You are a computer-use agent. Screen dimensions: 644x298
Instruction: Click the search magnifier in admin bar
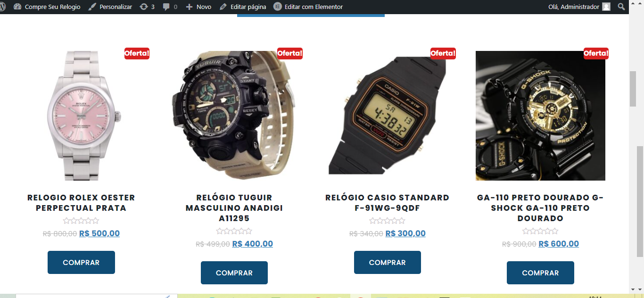(621, 7)
